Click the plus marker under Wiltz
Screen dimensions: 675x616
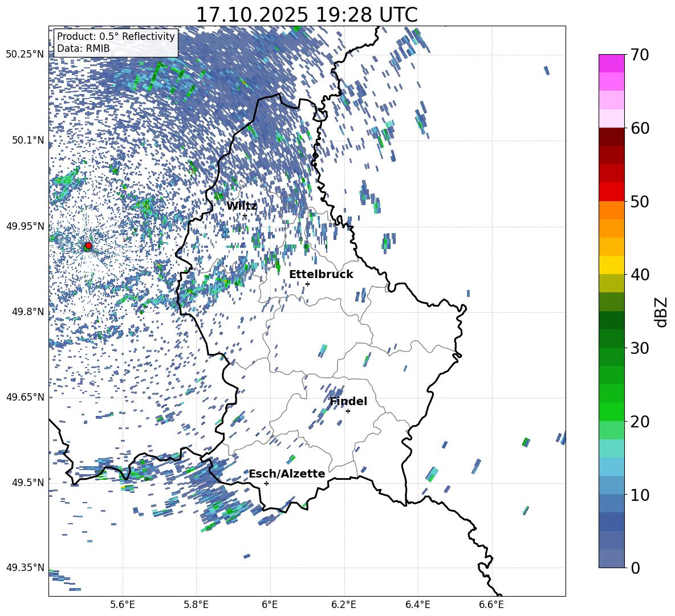pos(245,216)
